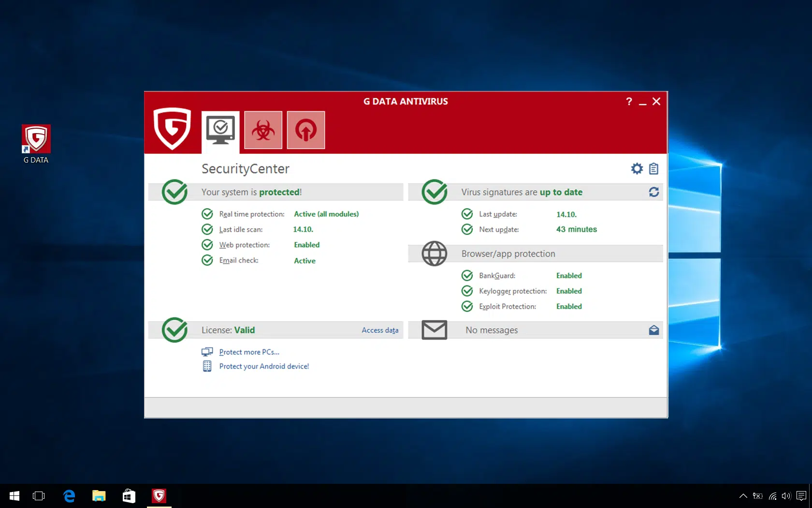
Task: Open settings gear in SecurityCenter
Action: coord(637,168)
